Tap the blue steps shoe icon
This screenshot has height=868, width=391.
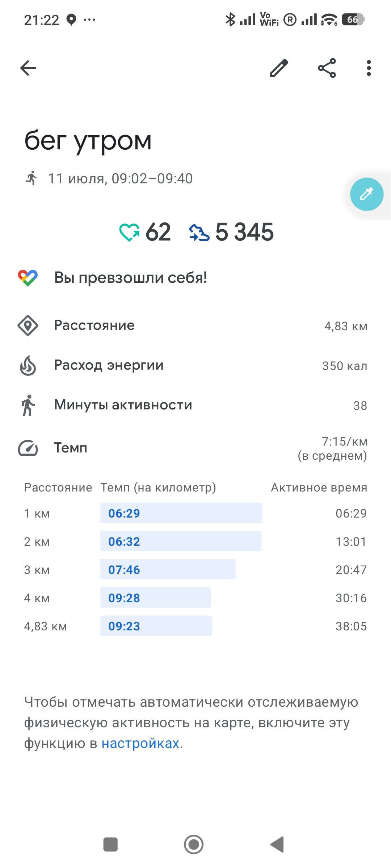click(199, 232)
